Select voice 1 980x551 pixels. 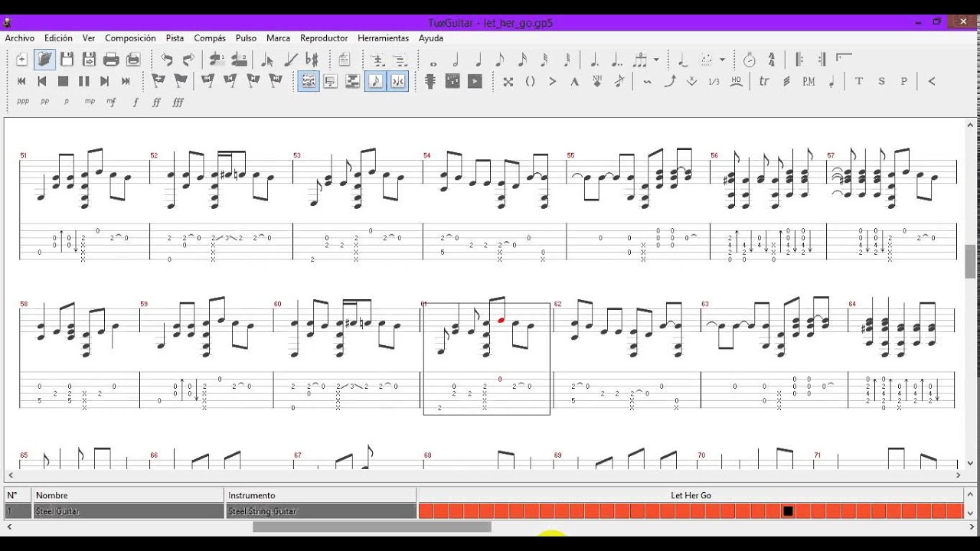click(217, 59)
